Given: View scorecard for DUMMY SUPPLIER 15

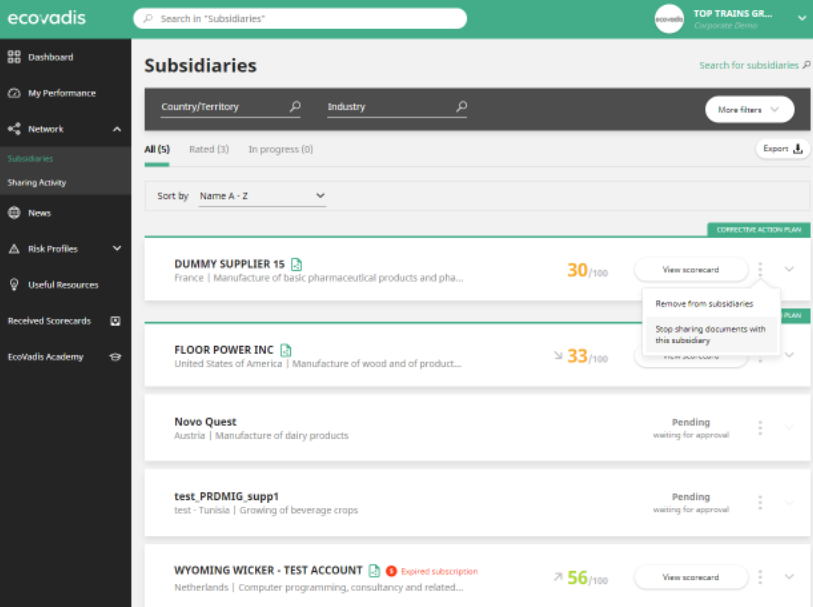Looking at the screenshot, I should [691, 270].
